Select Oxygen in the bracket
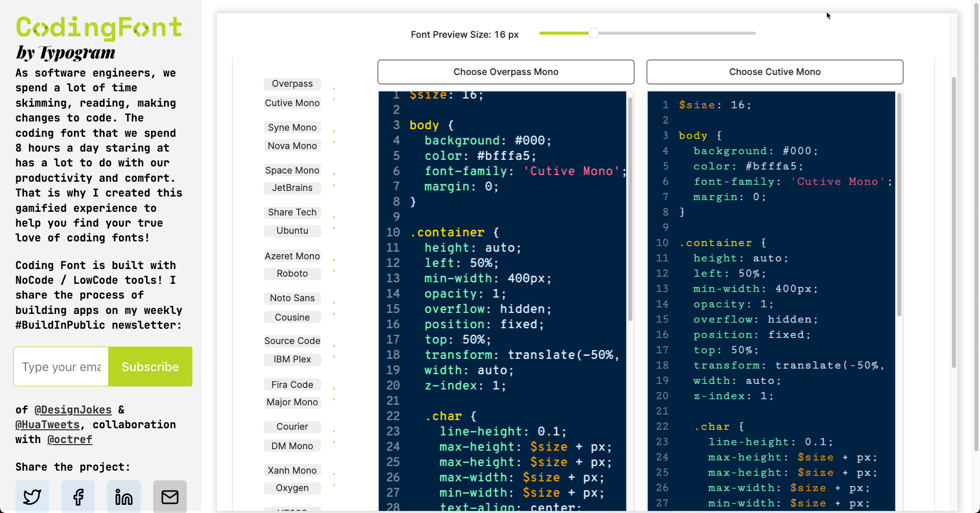This screenshot has height=513, width=980. [x=292, y=488]
